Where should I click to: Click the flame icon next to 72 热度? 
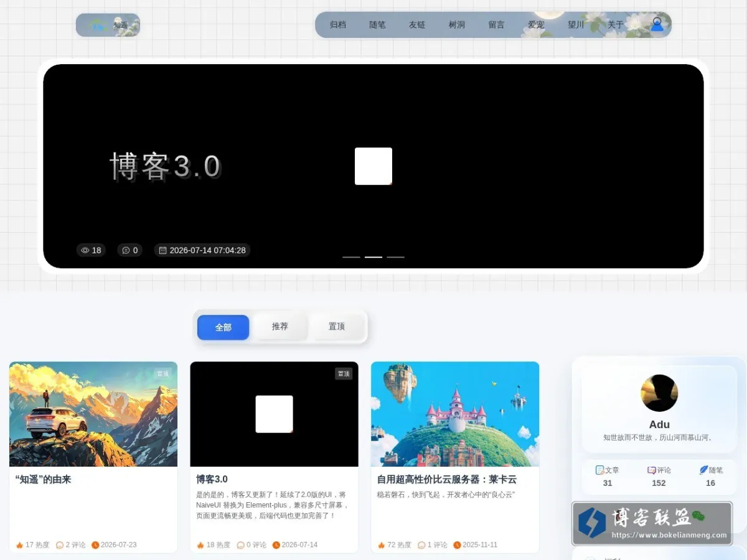(381, 545)
